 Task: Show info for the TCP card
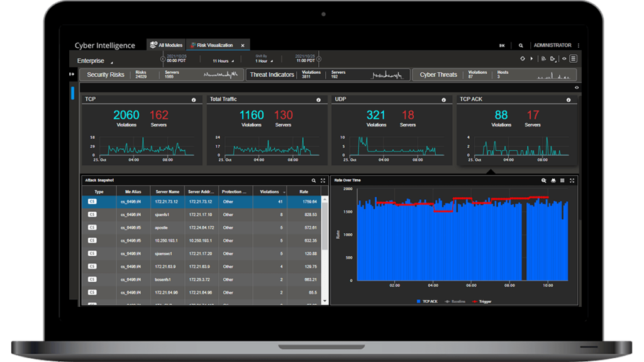click(x=194, y=100)
